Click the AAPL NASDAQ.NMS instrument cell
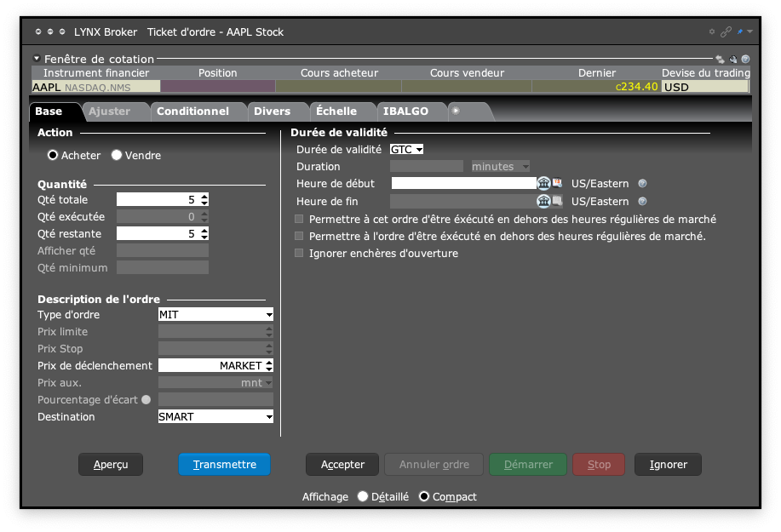 pyautogui.click(x=96, y=87)
